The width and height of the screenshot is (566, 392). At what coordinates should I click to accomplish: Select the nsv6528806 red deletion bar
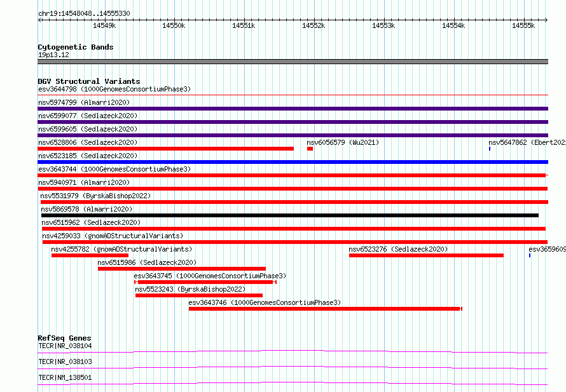[x=166, y=149]
